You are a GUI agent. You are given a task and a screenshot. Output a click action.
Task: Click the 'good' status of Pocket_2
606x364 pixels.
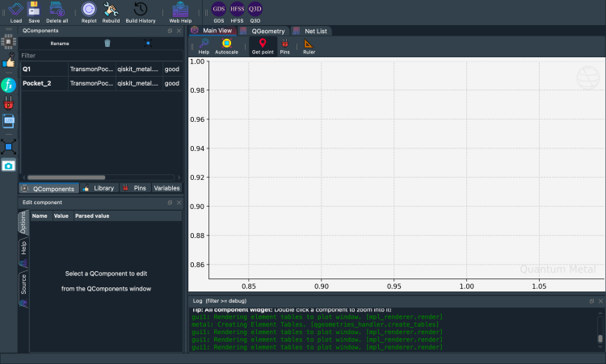172,83
